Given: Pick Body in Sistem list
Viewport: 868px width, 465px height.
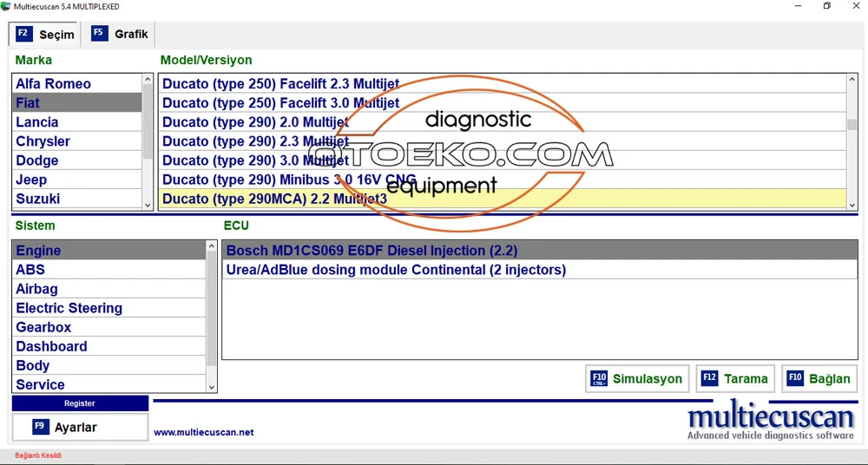Looking at the screenshot, I should (x=109, y=365).
